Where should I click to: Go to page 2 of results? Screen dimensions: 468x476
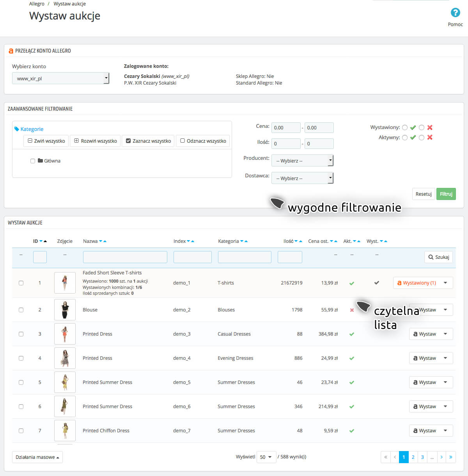point(413,457)
